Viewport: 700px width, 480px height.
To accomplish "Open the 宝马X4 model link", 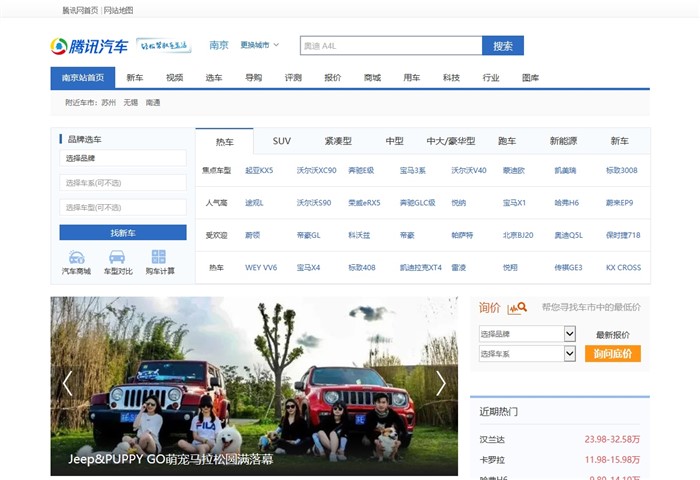I will click(x=308, y=267).
